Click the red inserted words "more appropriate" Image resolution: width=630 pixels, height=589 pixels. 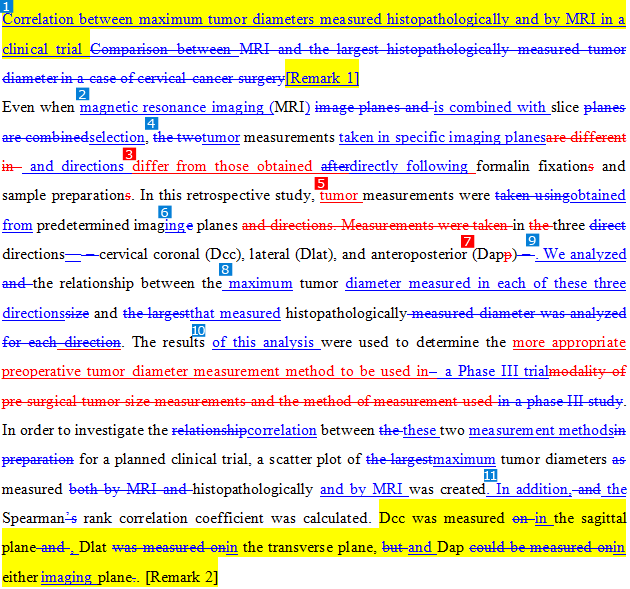[x=569, y=342]
